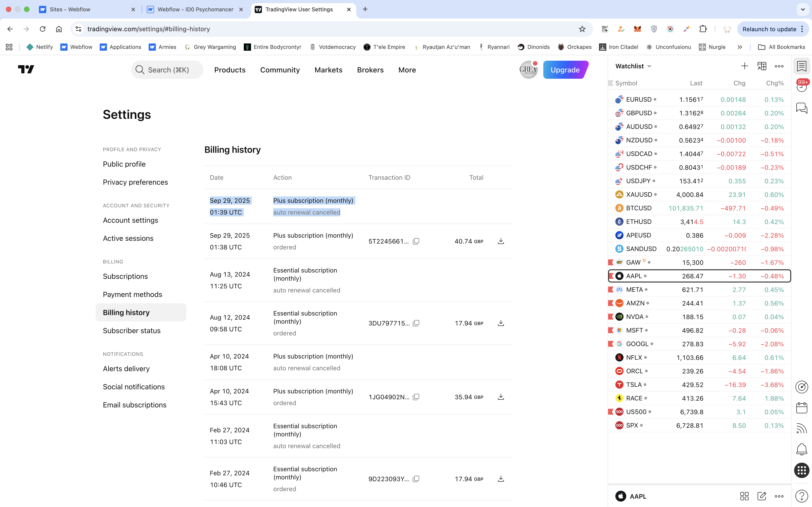Click the Search field
This screenshot has height=507, width=812.
pyautogui.click(x=168, y=70)
